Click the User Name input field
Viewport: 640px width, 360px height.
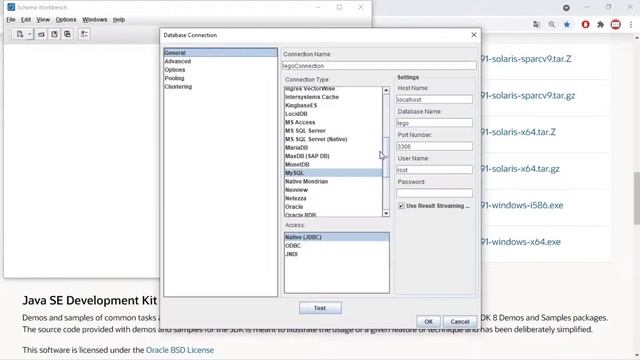[x=434, y=169]
